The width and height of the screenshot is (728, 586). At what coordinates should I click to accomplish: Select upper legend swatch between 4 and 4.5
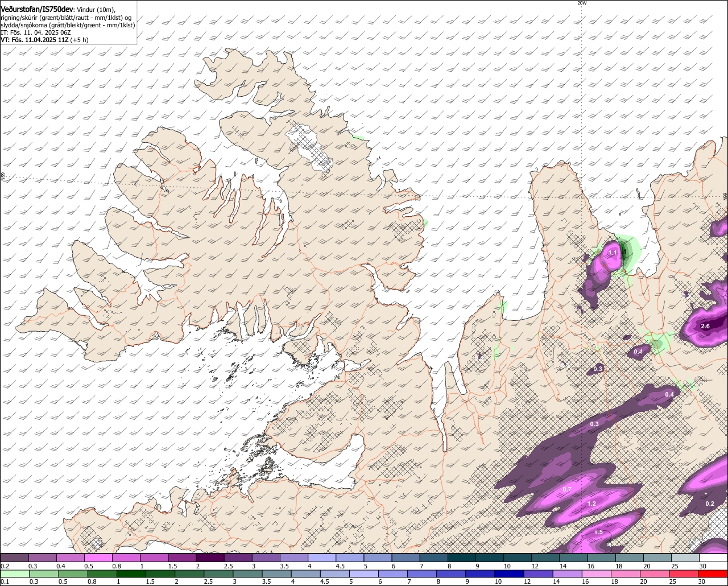tap(322, 558)
